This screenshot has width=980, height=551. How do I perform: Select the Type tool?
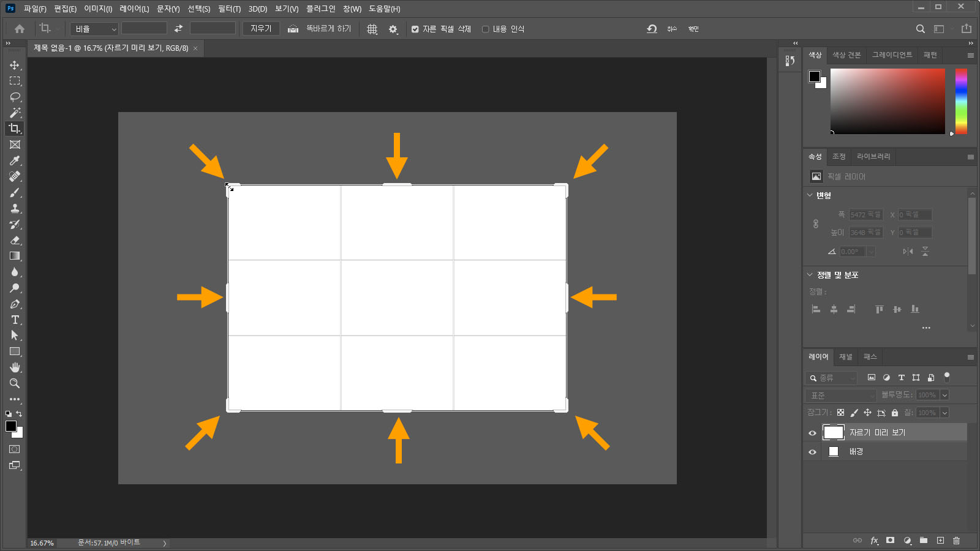pos(15,320)
